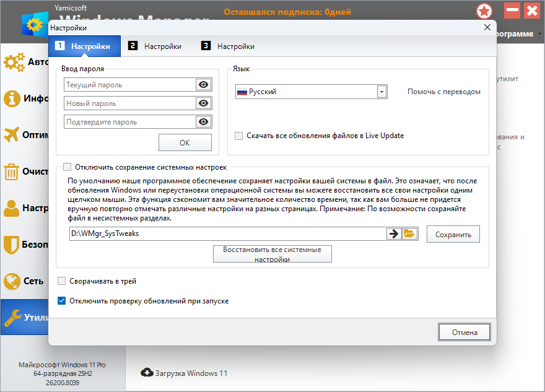This screenshot has width=545, height=392.
Task: Toggle visibility of the confirm password field
Action: coord(203,122)
